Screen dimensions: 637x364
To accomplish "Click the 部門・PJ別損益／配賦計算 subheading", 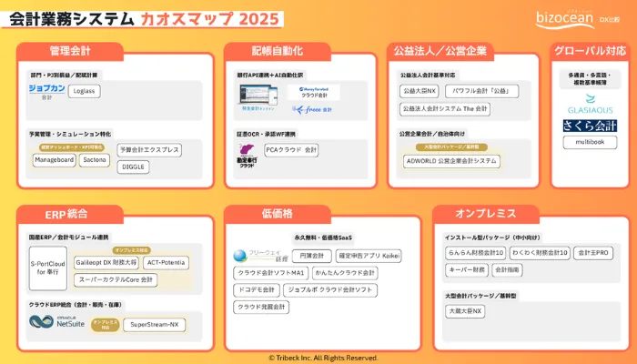I will 64,76.
